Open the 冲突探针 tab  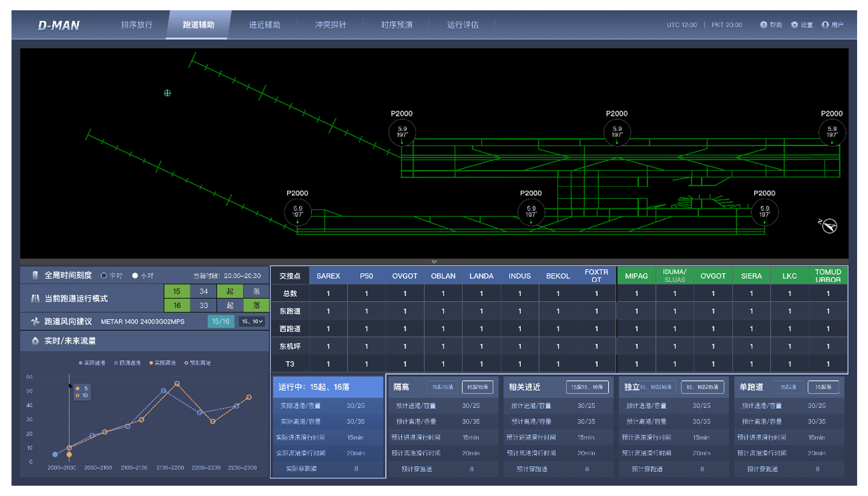[x=331, y=25]
